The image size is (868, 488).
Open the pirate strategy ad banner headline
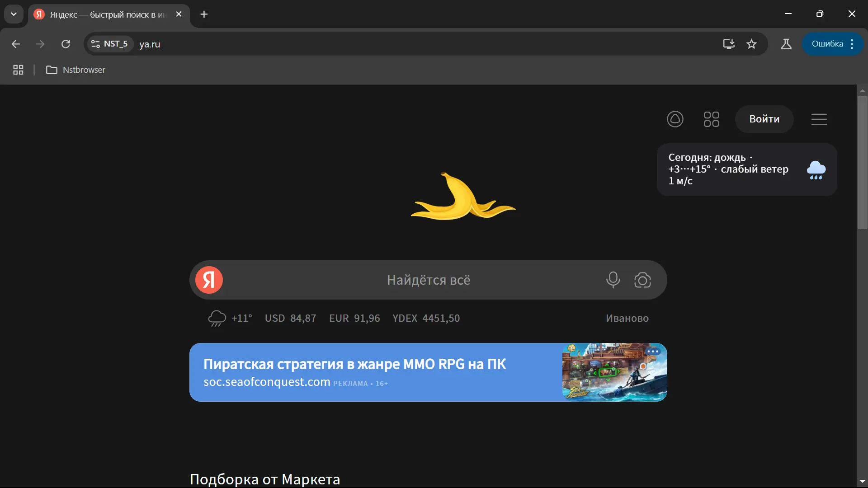[354, 364]
